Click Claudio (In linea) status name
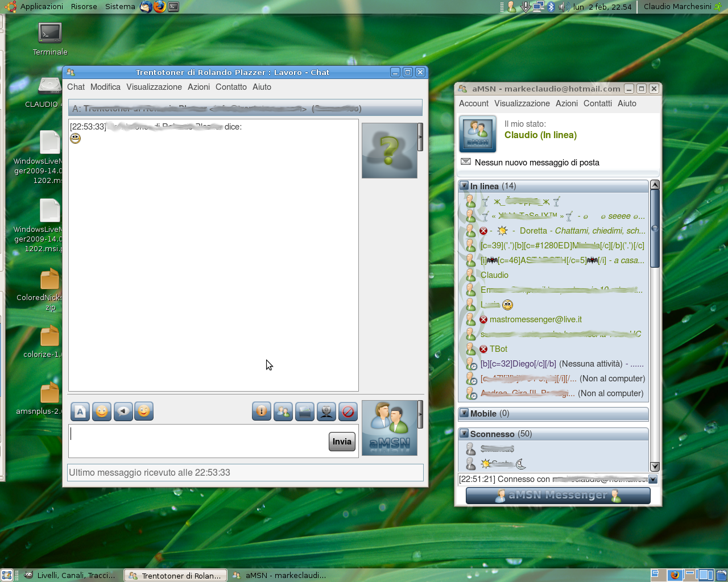The width and height of the screenshot is (728, 582). click(540, 135)
